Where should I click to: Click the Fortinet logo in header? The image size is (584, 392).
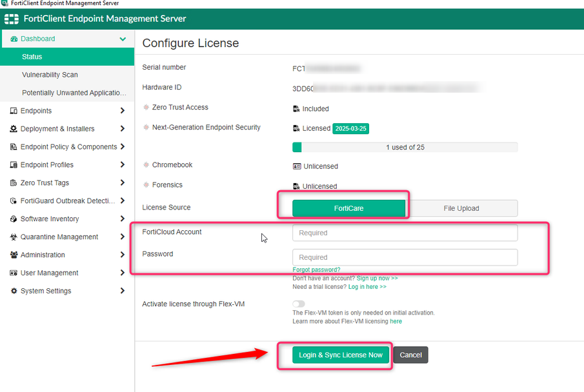[12, 19]
